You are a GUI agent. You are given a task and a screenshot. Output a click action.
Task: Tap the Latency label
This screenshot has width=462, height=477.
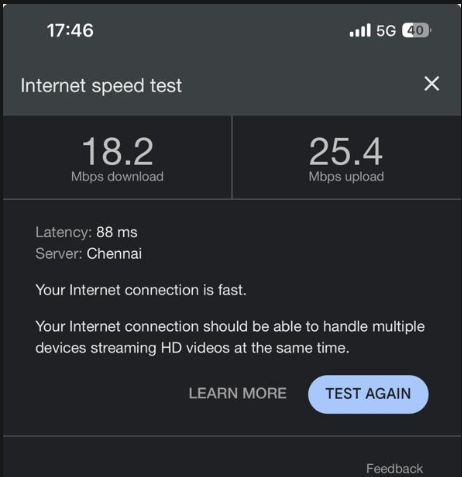pyautogui.click(x=63, y=232)
